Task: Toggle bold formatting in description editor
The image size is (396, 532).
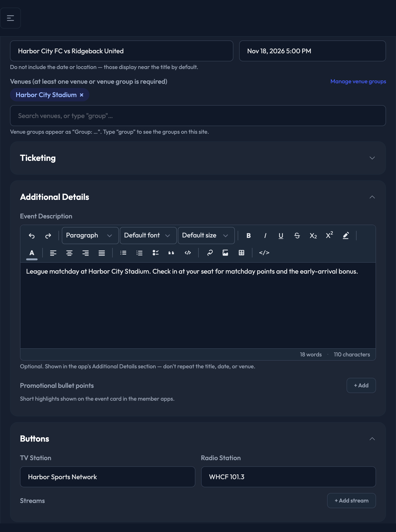Action: (x=249, y=236)
